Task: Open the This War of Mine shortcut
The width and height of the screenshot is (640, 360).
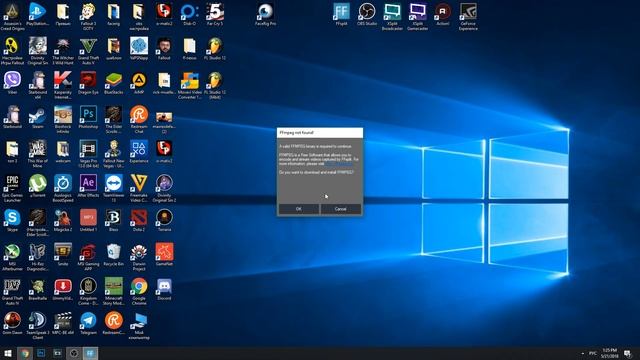Action: pyautogui.click(x=38, y=154)
